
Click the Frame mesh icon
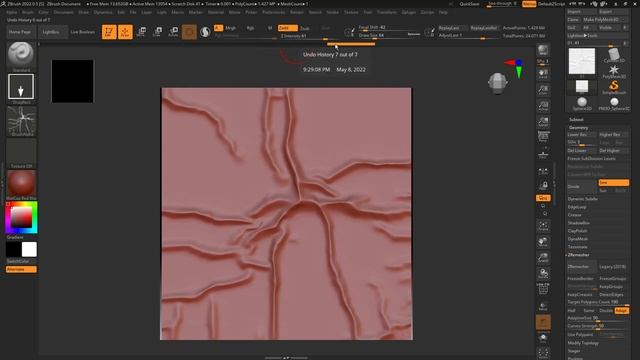[543, 226]
